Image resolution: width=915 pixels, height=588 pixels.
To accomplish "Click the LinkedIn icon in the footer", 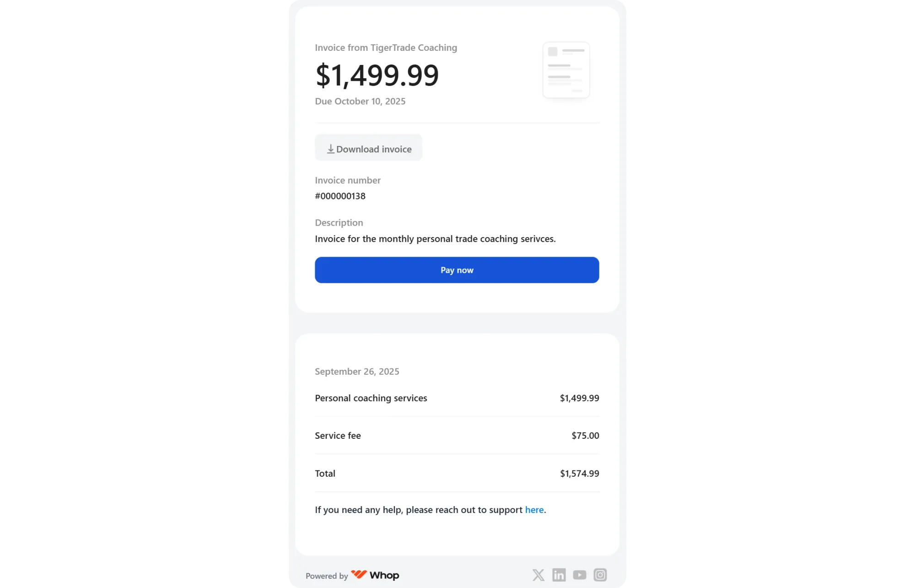I will (559, 575).
